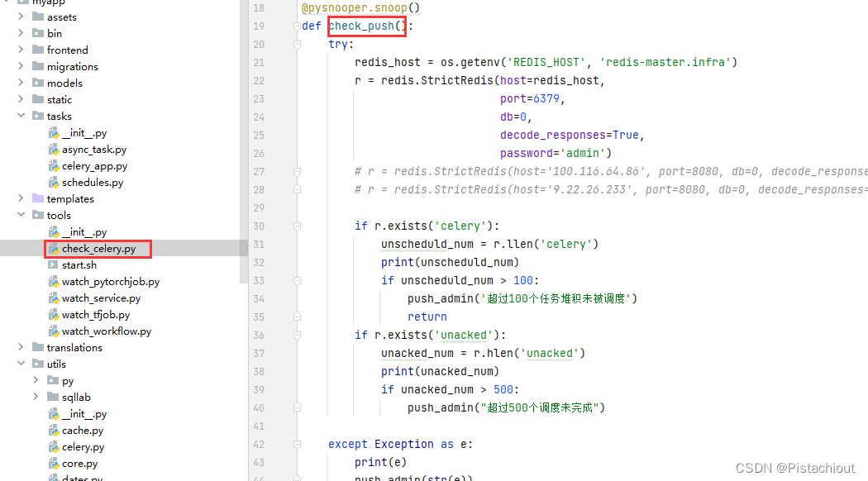
Task: Click the @pysnooper.snoop() decorator text
Action: (x=361, y=7)
